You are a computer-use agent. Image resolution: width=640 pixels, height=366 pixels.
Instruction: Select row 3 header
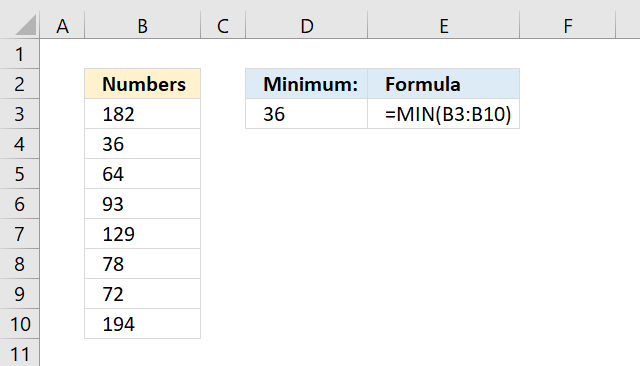tap(20, 114)
